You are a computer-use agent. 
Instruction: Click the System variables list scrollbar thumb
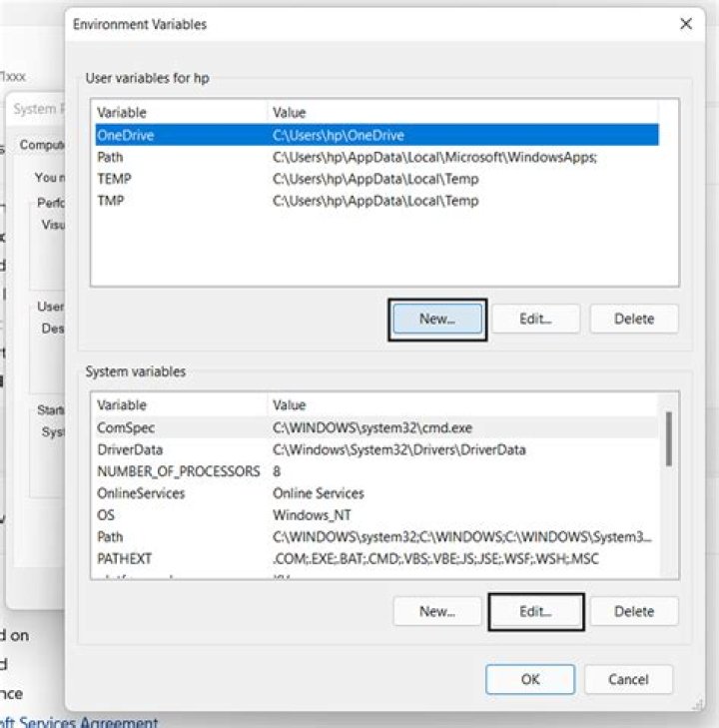[x=669, y=438]
